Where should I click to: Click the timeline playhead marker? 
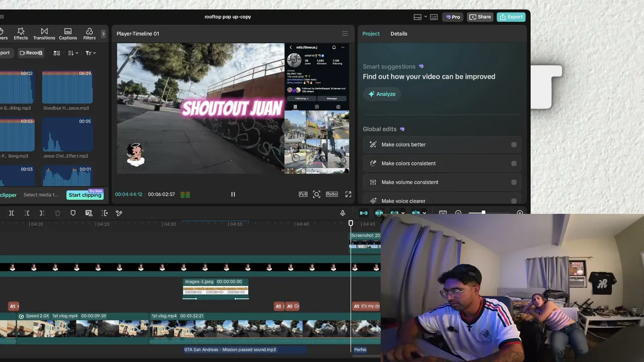pyautogui.click(x=351, y=223)
